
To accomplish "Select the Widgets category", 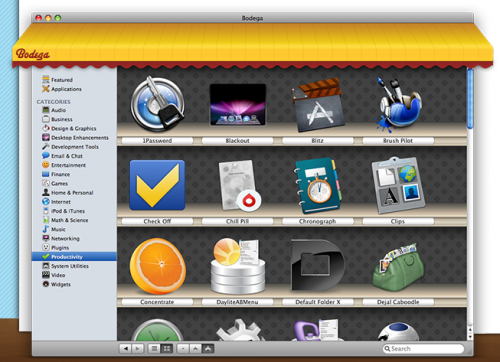I will click(x=56, y=284).
